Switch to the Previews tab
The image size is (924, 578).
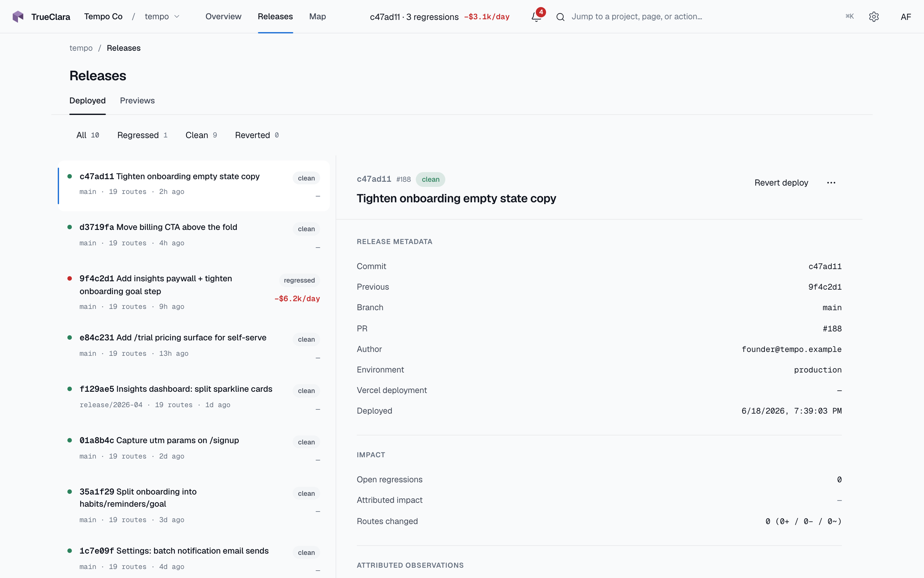137,101
